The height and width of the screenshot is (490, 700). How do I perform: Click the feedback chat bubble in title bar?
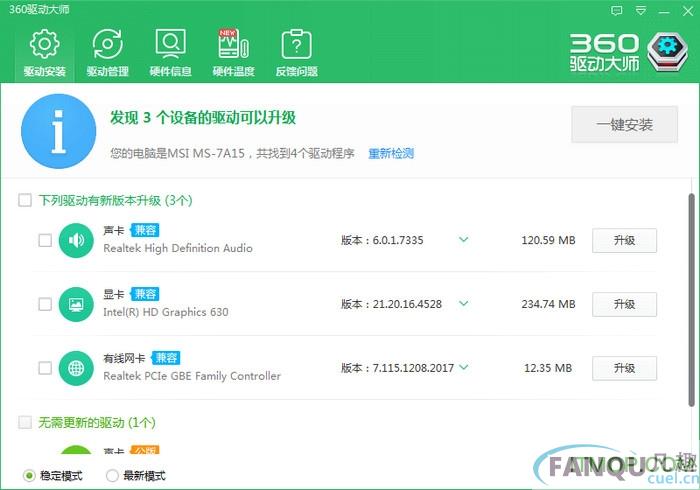click(x=615, y=10)
